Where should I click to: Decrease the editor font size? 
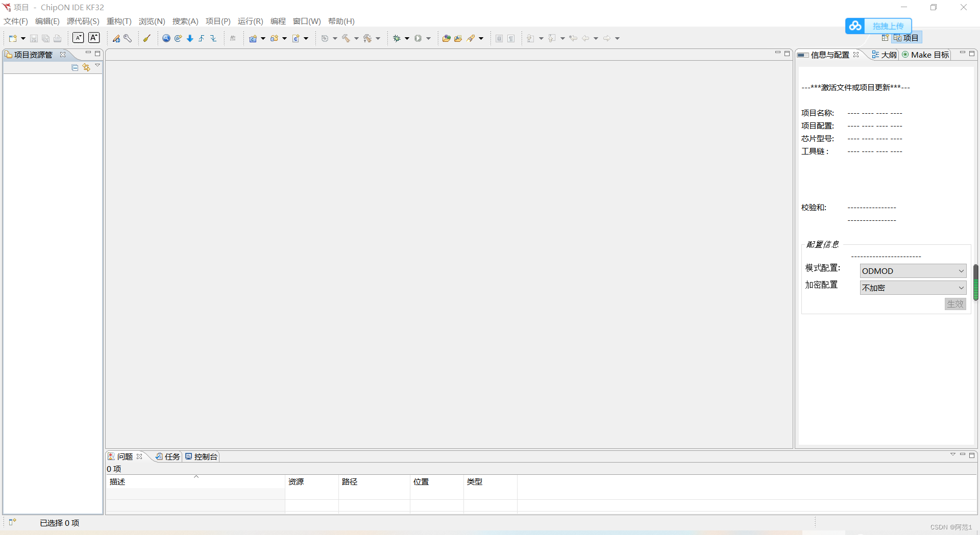[x=78, y=38]
